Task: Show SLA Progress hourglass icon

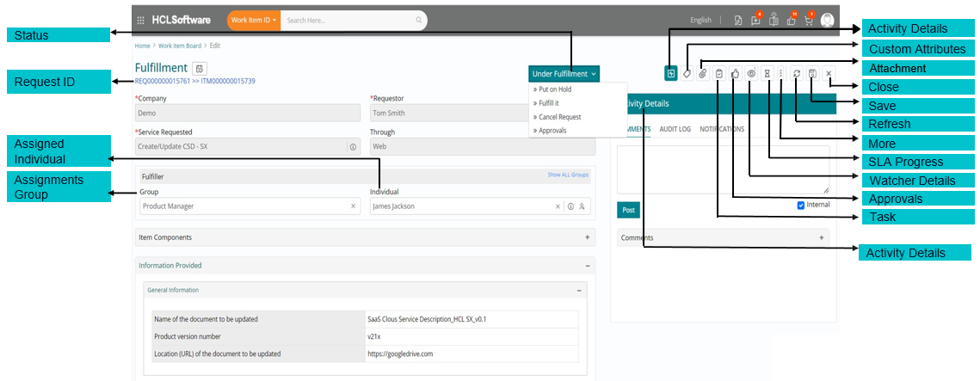Action: pyautogui.click(x=767, y=74)
